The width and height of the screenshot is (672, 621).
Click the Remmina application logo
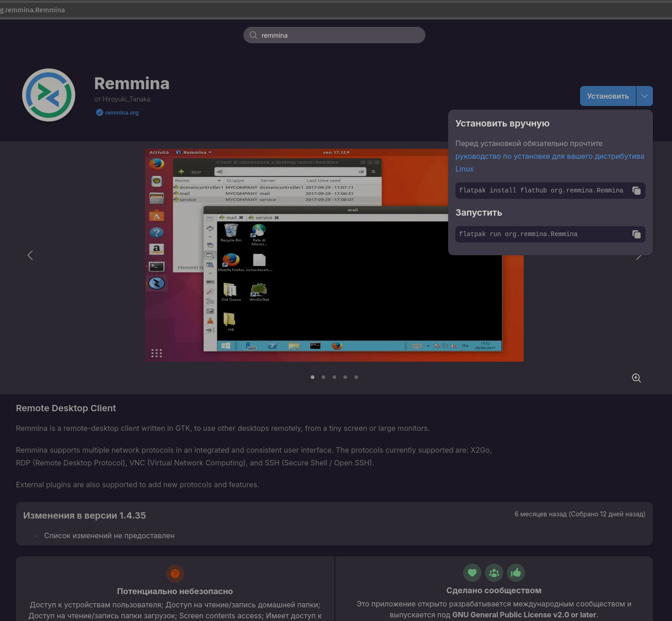point(49,95)
